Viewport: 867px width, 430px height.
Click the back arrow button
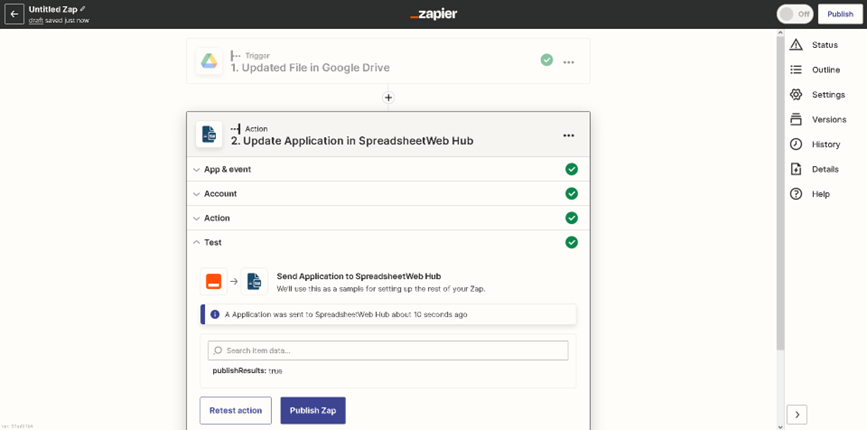pos(14,14)
